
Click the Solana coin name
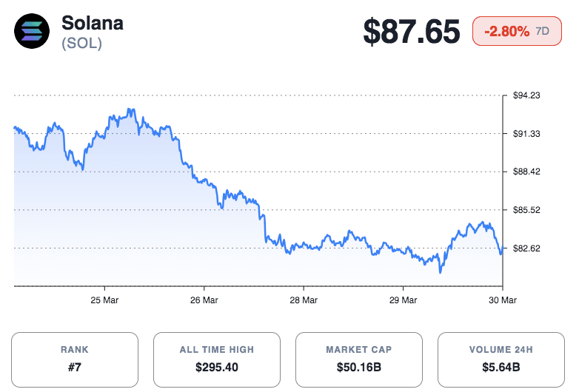(x=93, y=23)
